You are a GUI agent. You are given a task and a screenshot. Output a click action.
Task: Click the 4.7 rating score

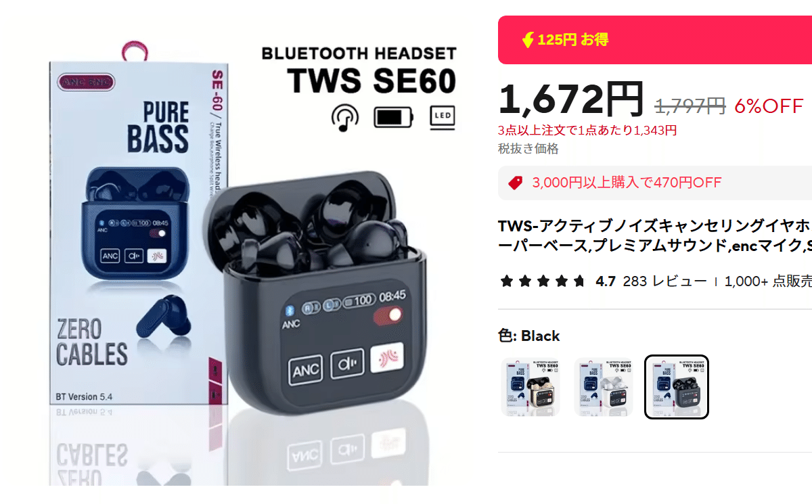click(x=606, y=281)
